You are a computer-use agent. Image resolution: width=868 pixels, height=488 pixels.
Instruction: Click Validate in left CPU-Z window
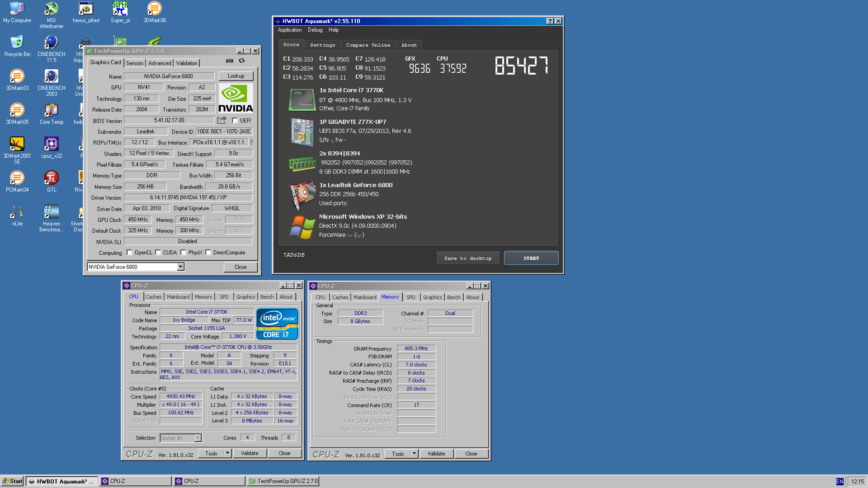(x=250, y=453)
